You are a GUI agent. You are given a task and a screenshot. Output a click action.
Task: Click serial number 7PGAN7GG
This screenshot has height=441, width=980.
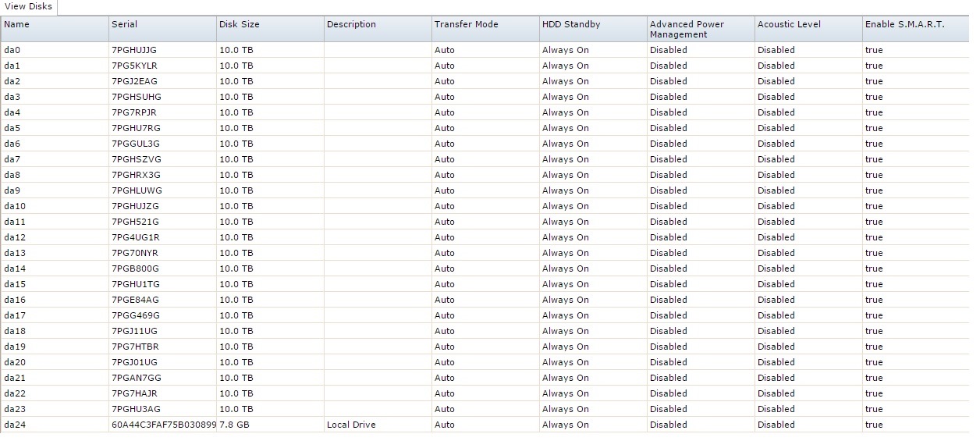pos(137,378)
